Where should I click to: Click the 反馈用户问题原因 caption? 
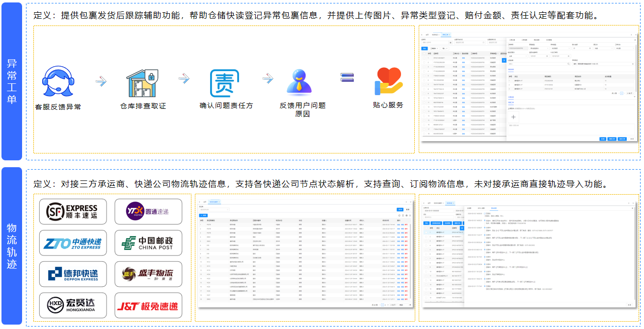click(x=302, y=109)
